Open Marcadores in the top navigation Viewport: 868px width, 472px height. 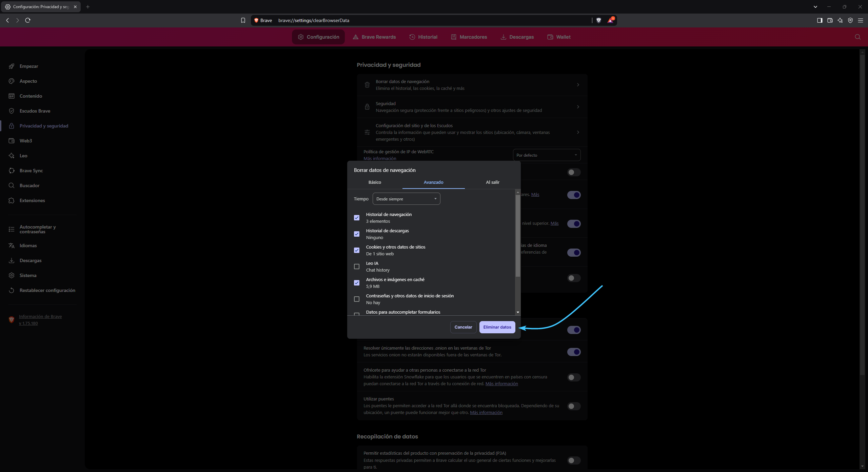coord(469,37)
